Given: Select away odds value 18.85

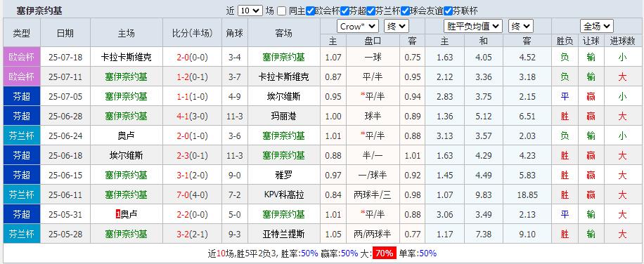Looking at the screenshot, I should [x=527, y=194].
